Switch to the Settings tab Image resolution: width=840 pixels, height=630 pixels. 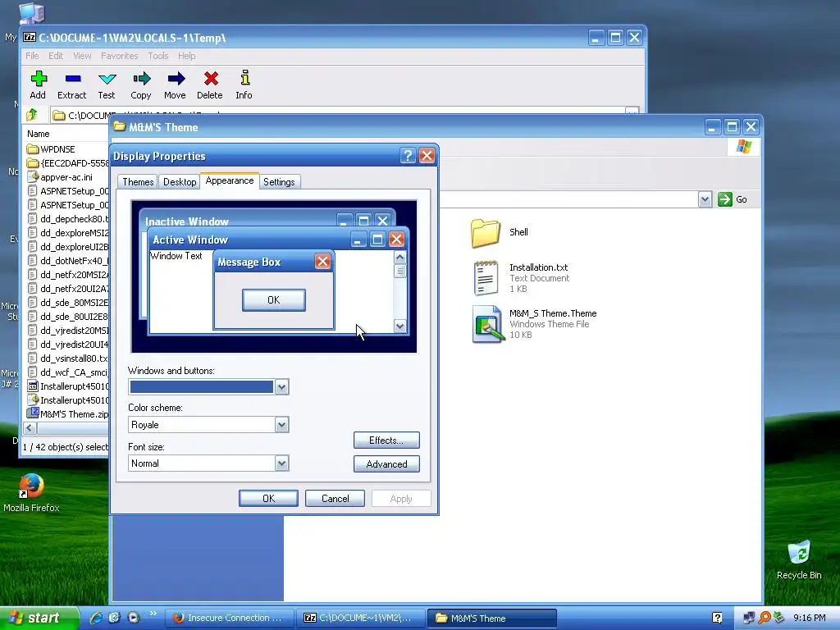click(279, 181)
